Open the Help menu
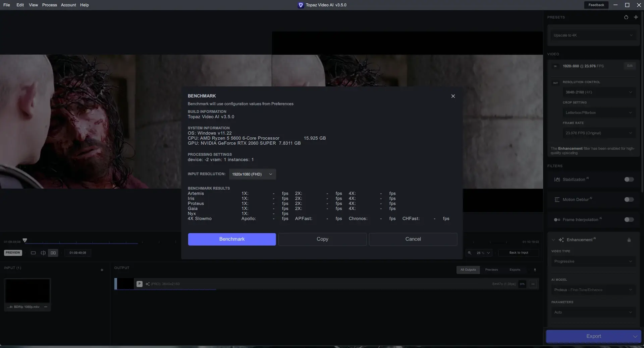 coord(85,5)
